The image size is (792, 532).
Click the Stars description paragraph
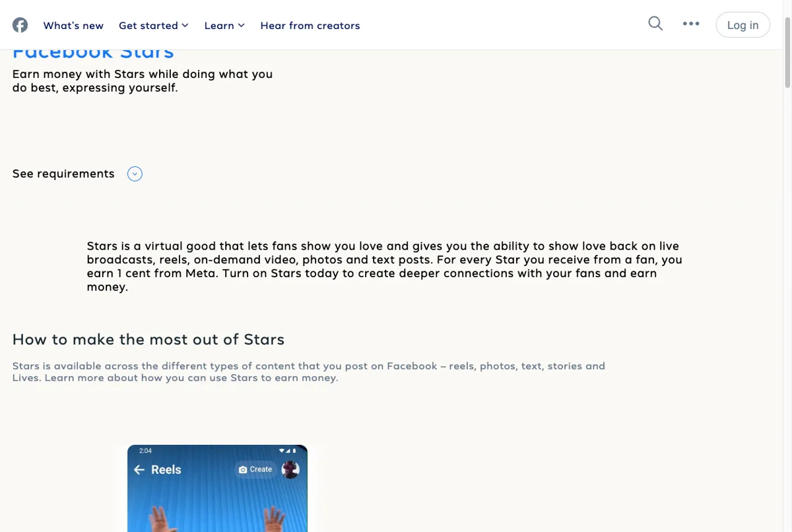click(385, 267)
